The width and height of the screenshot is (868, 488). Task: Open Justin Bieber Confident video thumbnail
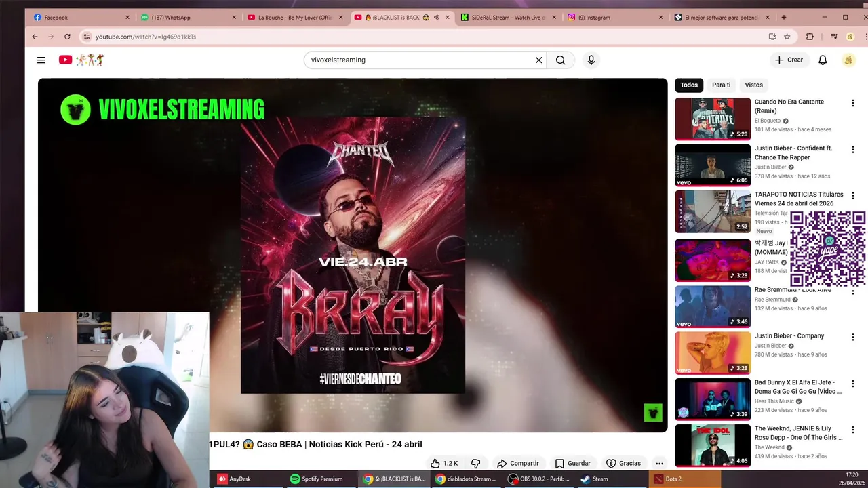coord(713,165)
